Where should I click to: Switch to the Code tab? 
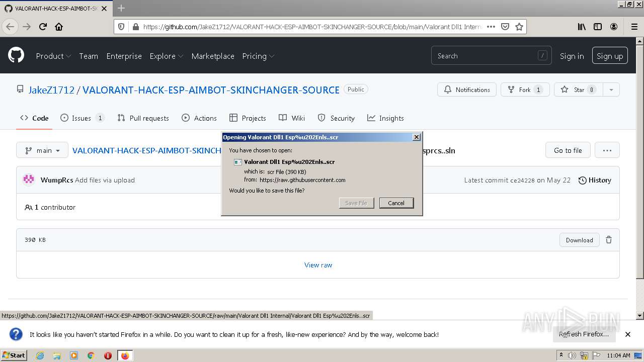pos(34,118)
